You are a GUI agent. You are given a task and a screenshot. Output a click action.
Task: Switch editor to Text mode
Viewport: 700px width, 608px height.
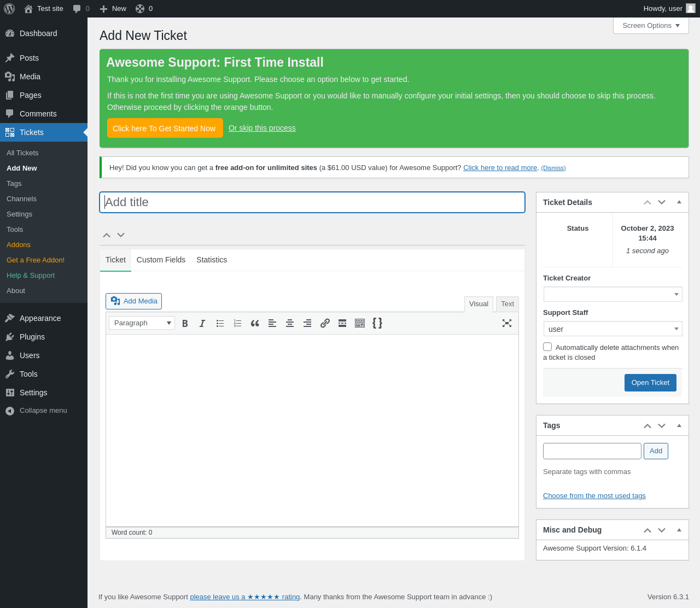pos(507,304)
